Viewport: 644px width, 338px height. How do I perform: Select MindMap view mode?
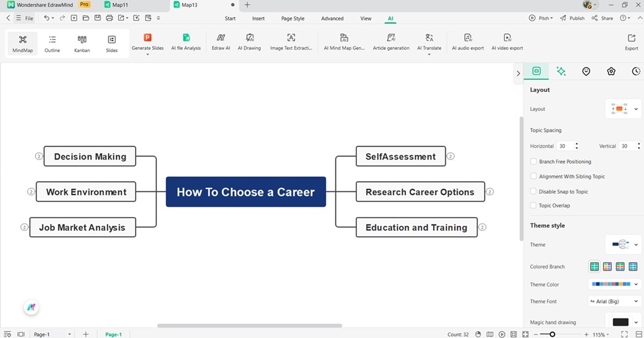pos(23,44)
